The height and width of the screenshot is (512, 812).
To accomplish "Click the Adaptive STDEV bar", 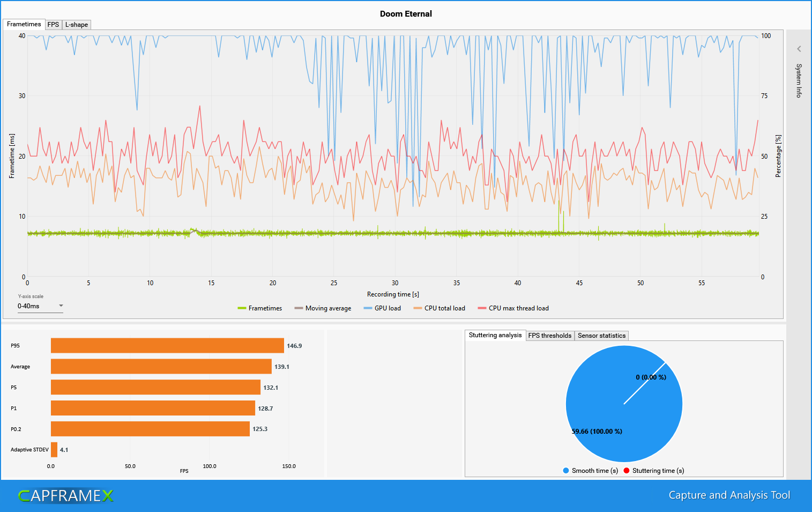I will [x=54, y=450].
